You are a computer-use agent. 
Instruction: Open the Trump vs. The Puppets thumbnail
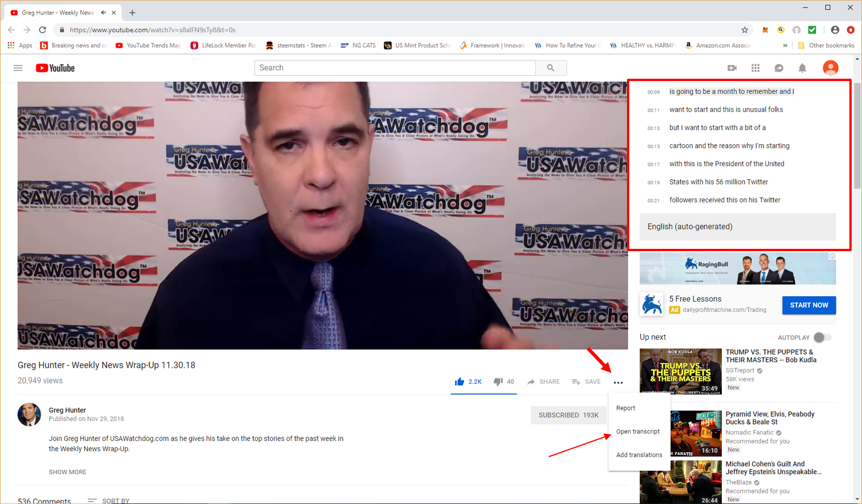coord(680,371)
